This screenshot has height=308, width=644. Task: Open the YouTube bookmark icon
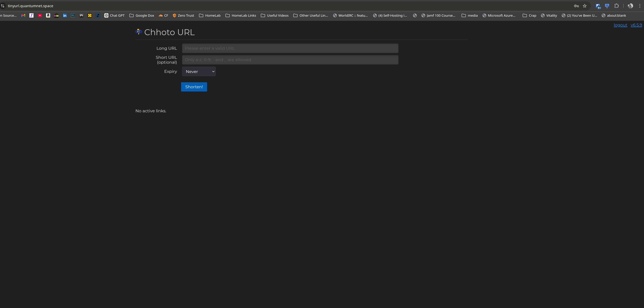point(40,16)
